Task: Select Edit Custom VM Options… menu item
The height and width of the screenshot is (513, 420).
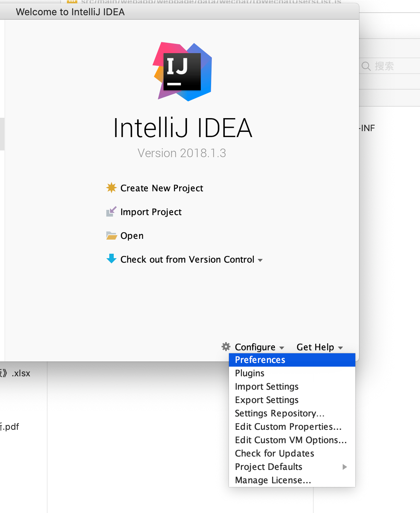Action: point(292,440)
